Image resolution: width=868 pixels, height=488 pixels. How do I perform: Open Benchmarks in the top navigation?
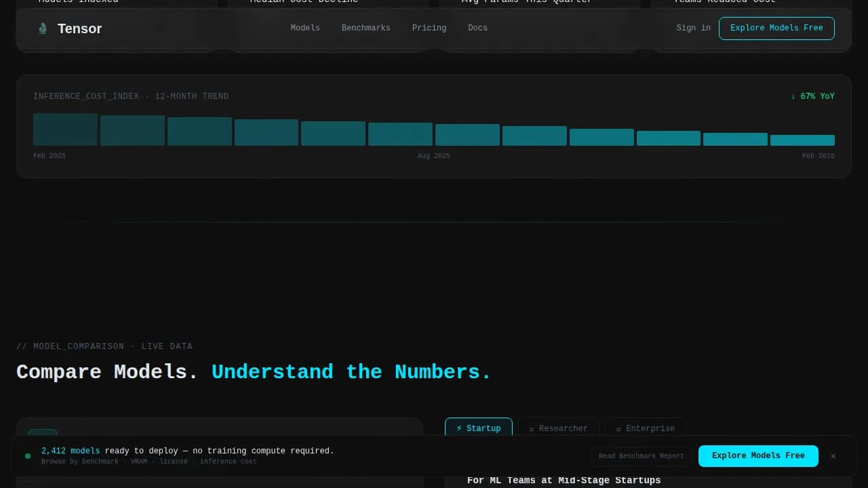(x=366, y=28)
